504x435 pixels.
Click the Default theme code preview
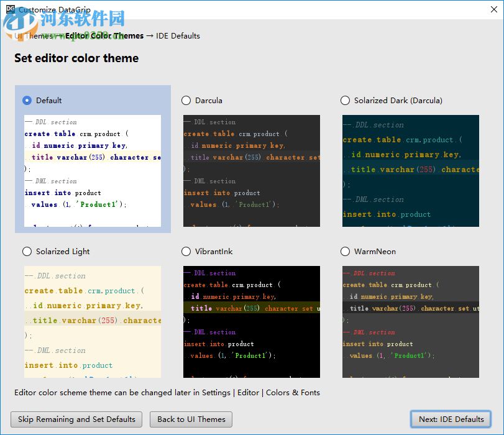(x=93, y=171)
